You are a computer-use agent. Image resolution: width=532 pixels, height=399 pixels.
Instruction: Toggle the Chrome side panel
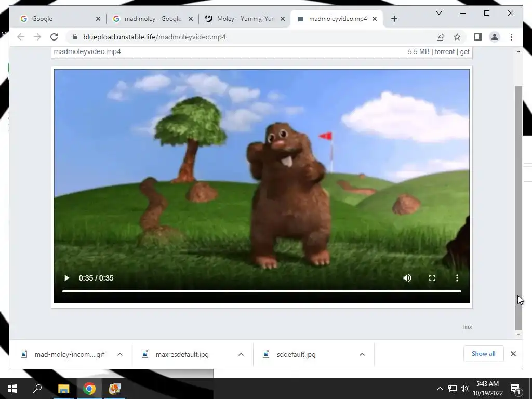tap(478, 37)
